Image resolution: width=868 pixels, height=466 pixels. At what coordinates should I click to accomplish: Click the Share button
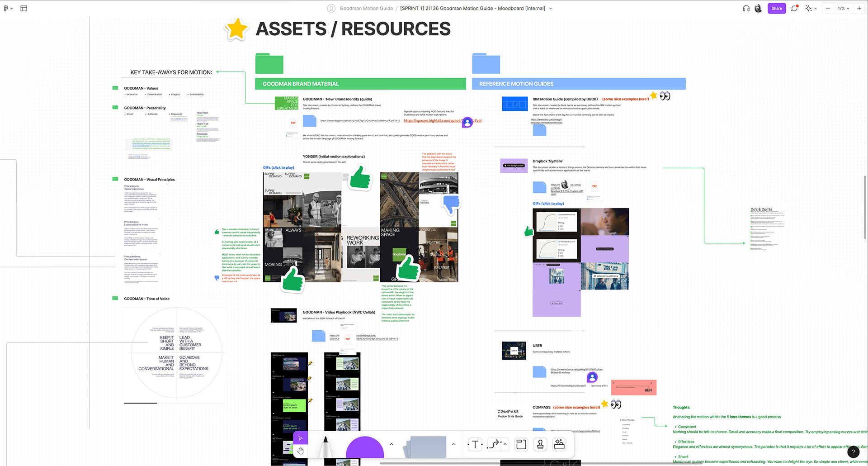(777, 8)
